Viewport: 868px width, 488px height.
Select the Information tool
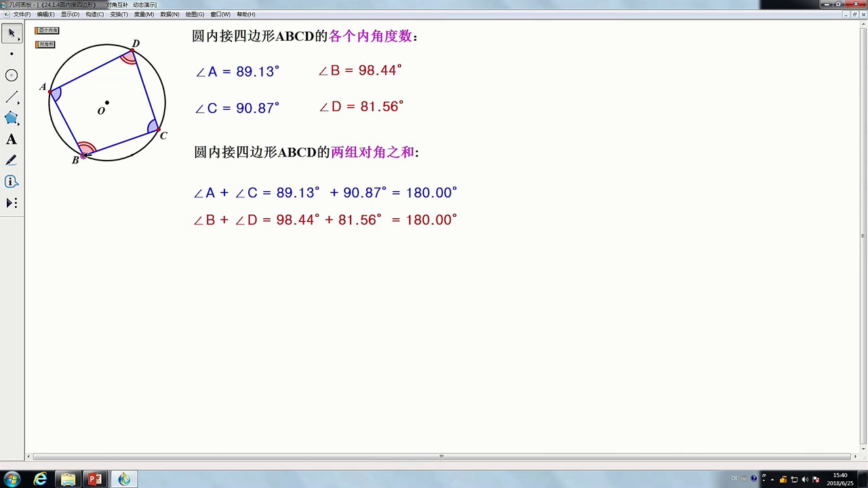click(x=12, y=182)
